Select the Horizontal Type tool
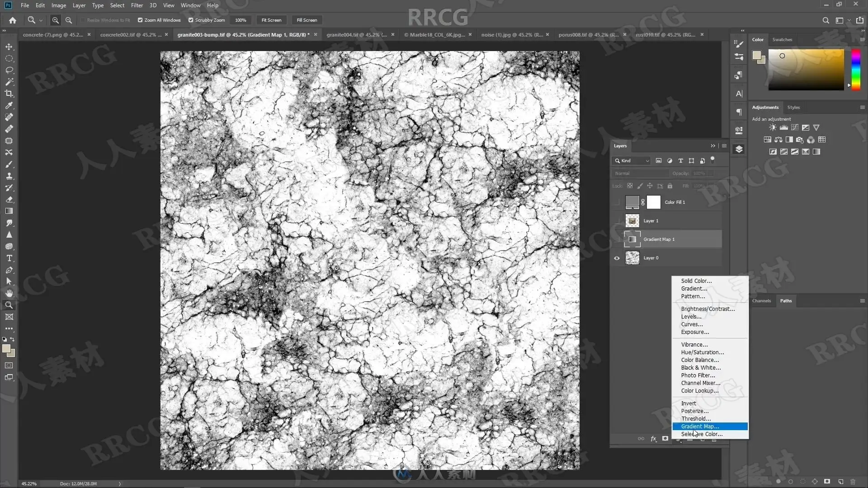 pyautogui.click(x=9, y=258)
